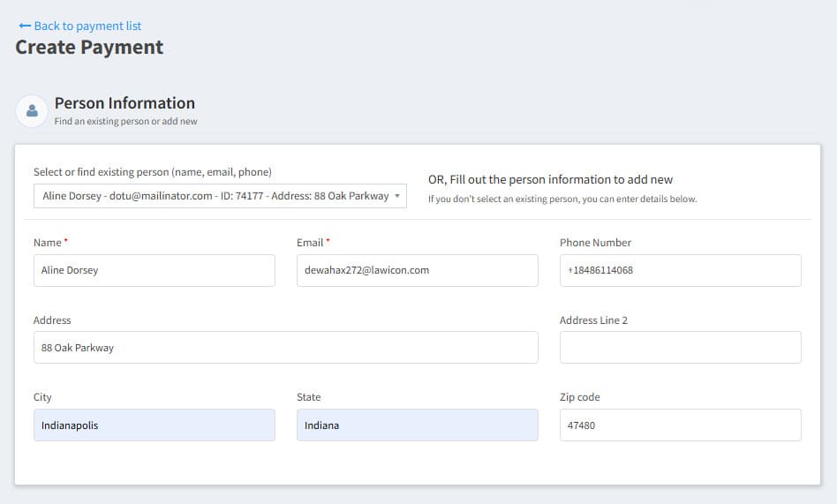
Task: Click the State label
Action: [x=308, y=397]
